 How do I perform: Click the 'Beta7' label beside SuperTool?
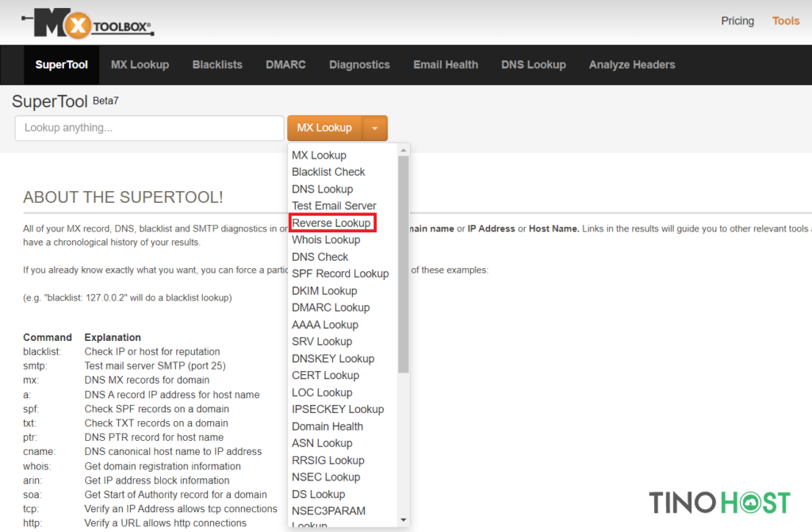(x=105, y=101)
